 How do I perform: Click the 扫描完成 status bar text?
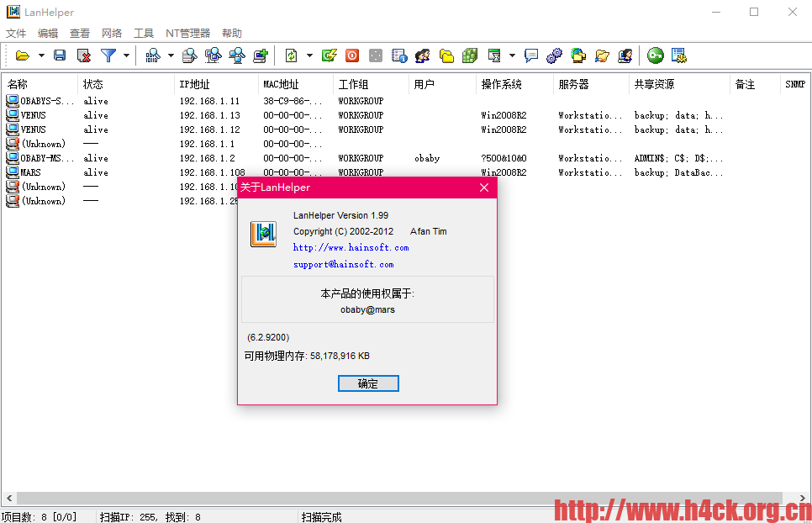322,517
